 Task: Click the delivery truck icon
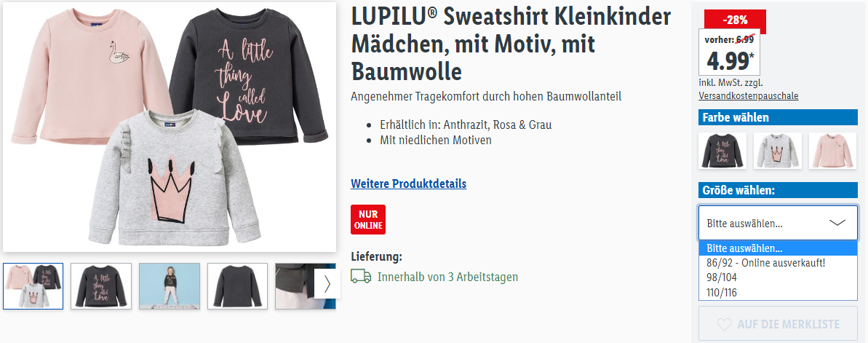coord(361,276)
